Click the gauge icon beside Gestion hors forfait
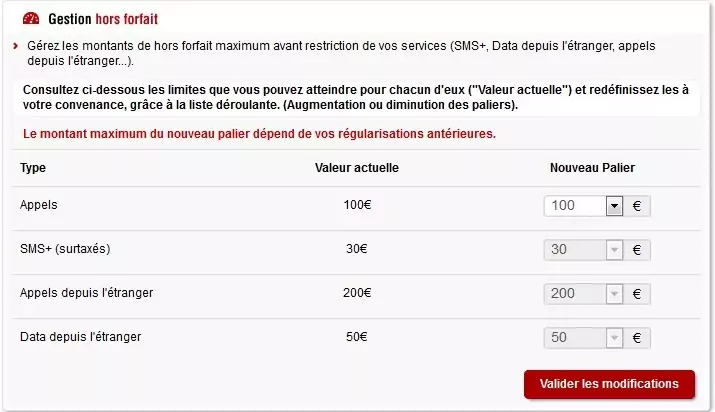 tap(31, 19)
